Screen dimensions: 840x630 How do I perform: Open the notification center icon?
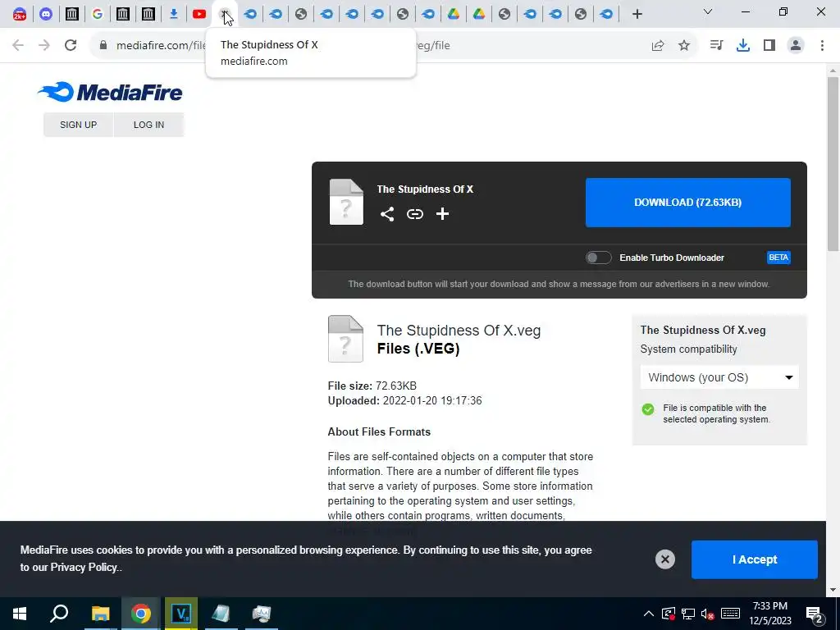click(x=814, y=614)
